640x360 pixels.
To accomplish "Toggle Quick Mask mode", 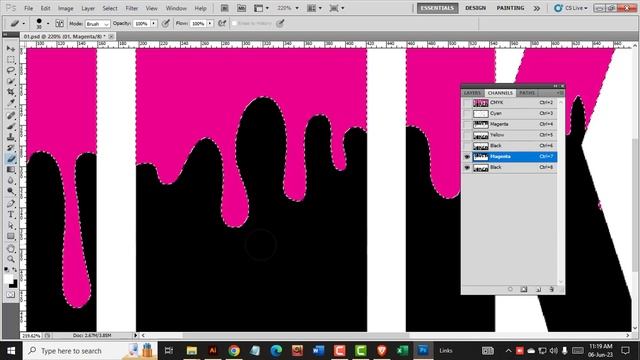I will (11, 295).
